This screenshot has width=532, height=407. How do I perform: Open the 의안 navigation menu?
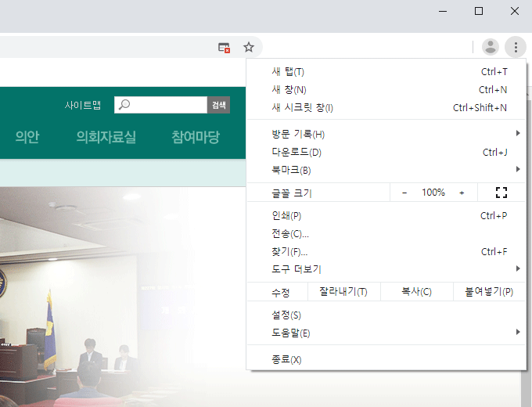(27, 137)
